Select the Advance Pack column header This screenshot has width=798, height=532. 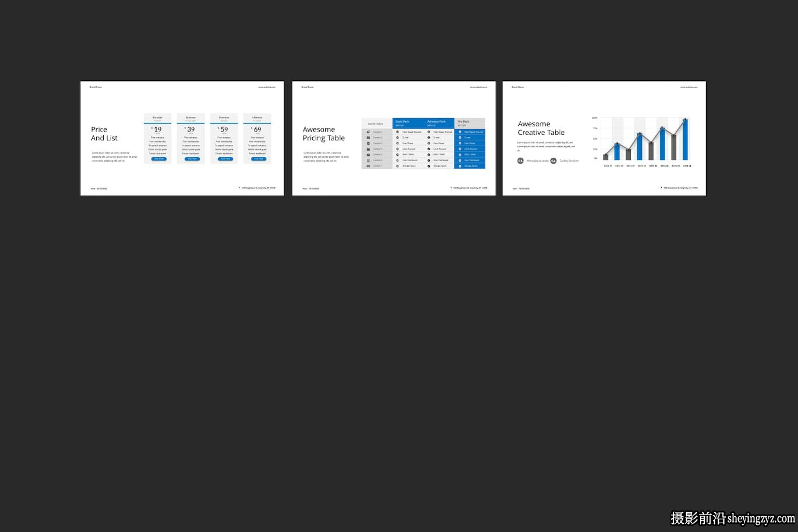pos(439,123)
